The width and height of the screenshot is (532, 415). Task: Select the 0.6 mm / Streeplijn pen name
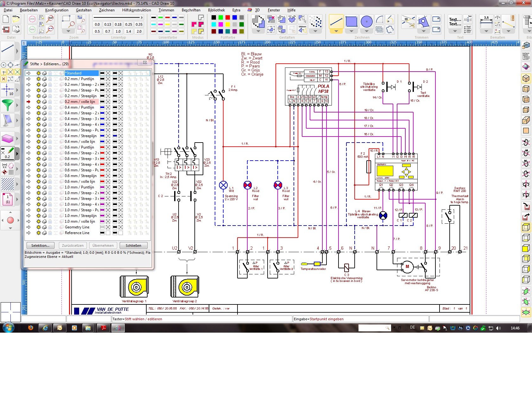tap(80, 176)
